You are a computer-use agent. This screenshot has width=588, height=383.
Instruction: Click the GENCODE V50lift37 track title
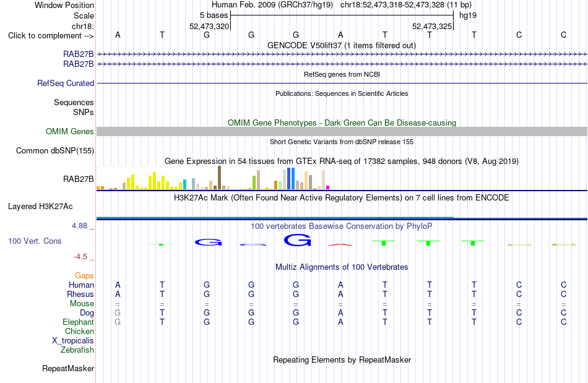[342, 45]
